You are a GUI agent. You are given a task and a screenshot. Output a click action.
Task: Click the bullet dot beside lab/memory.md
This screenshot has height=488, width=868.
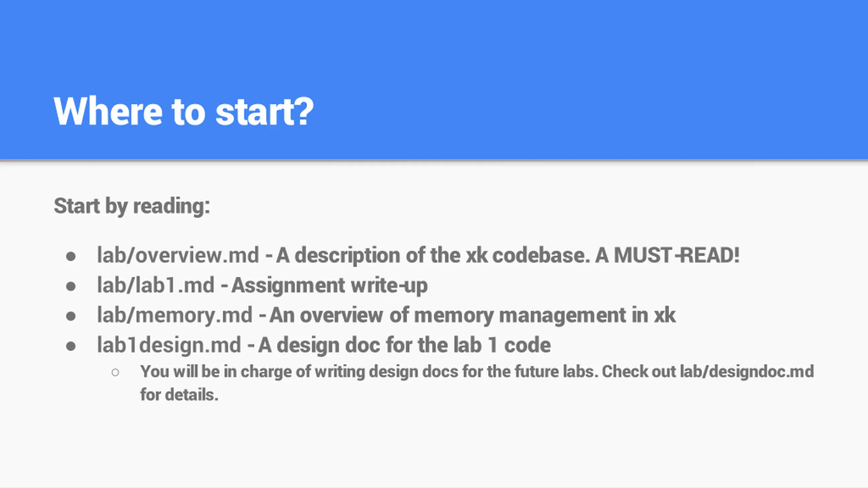(71, 316)
